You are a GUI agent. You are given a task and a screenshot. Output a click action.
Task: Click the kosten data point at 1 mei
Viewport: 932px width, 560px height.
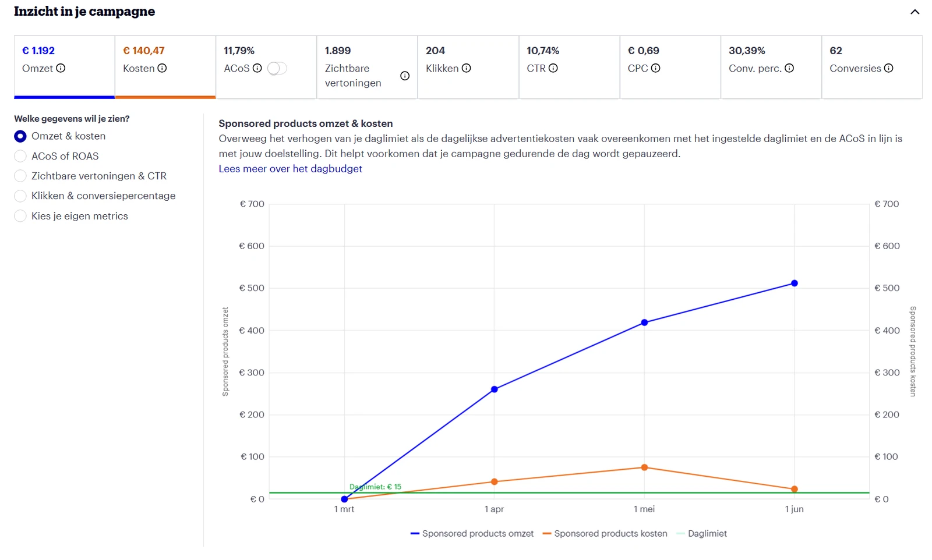644,467
